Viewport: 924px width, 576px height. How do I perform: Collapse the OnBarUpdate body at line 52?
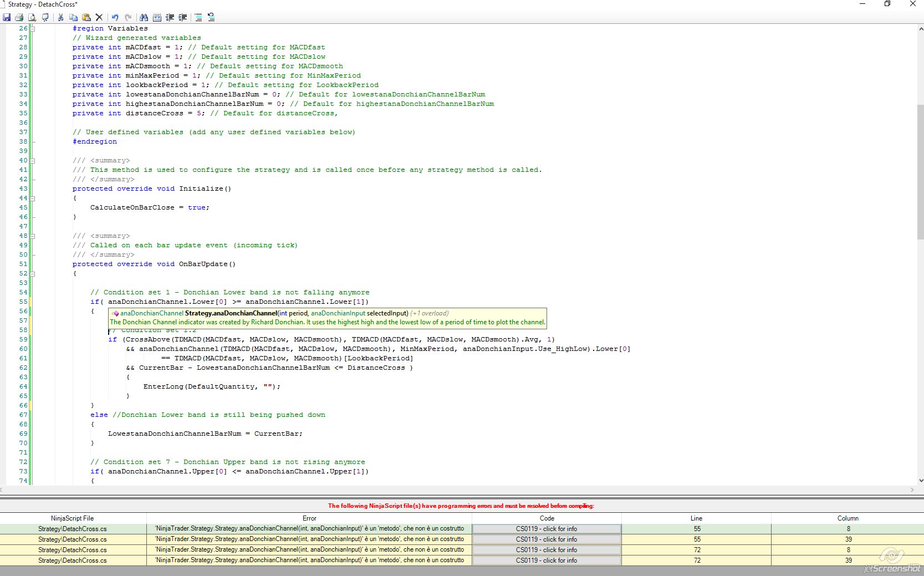click(33, 273)
